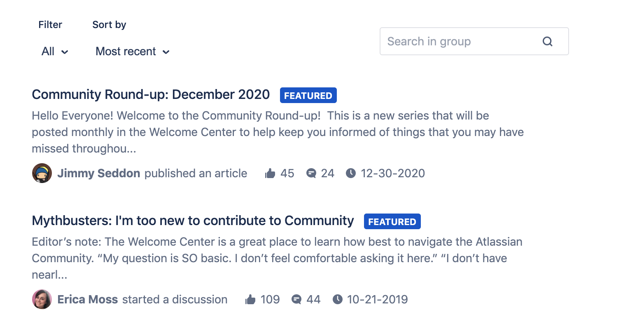Click thumbs-up icon on December 2020 article
This screenshot has width=644, height=324.
point(270,173)
